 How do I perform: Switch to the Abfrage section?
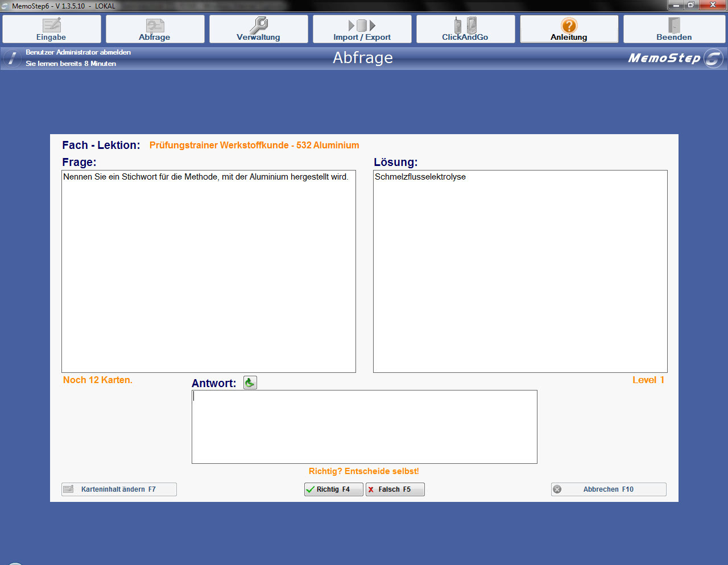pos(155,29)
